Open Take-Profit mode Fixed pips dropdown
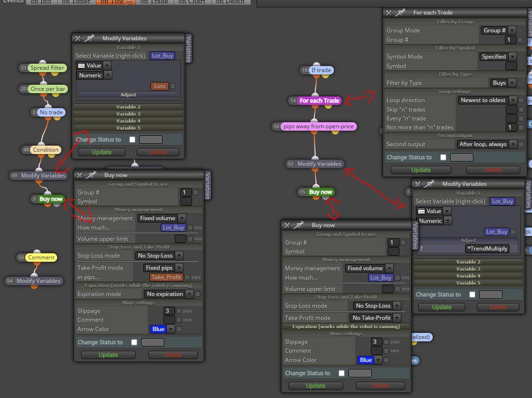Screen dimensions: 532x398 tap(163, 268)
